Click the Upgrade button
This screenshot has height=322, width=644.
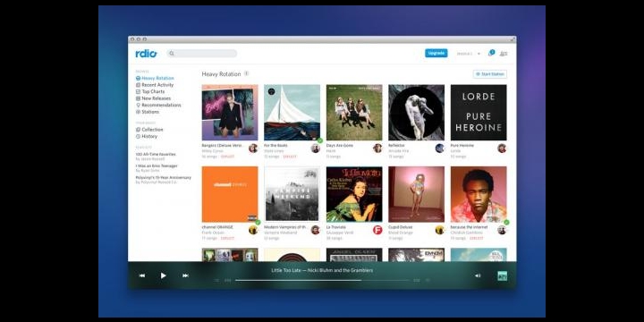point(436,53)
